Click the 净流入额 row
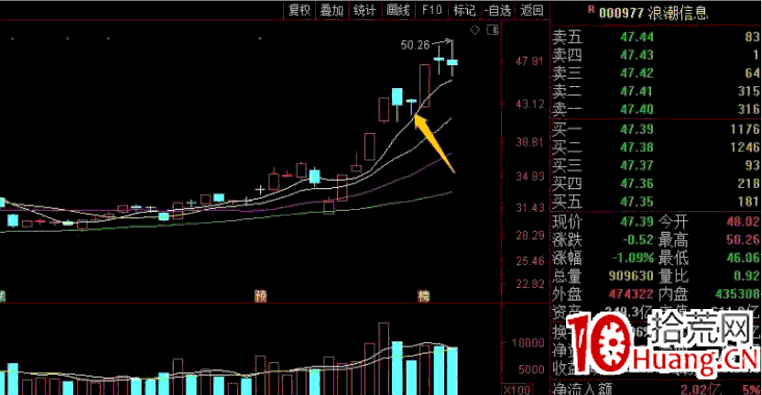 coord(656,389)
